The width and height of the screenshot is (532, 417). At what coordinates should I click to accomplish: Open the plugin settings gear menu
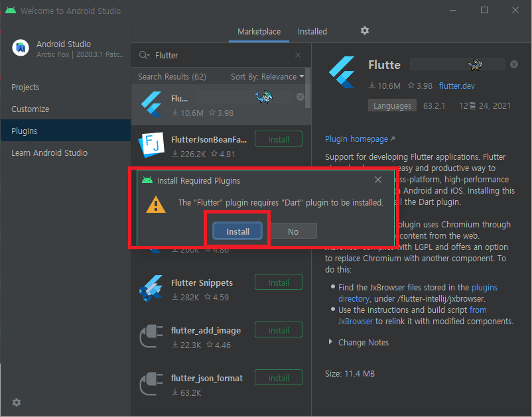point(365,30)
